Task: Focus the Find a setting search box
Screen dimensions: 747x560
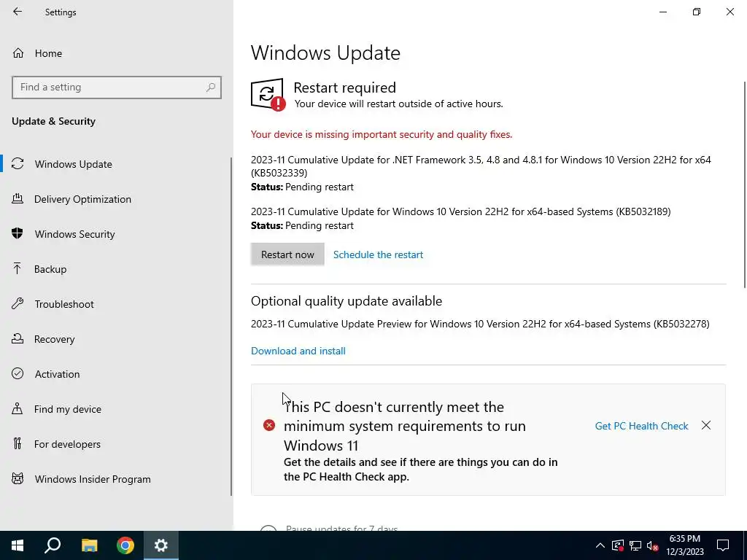Action: pos(116,87)
